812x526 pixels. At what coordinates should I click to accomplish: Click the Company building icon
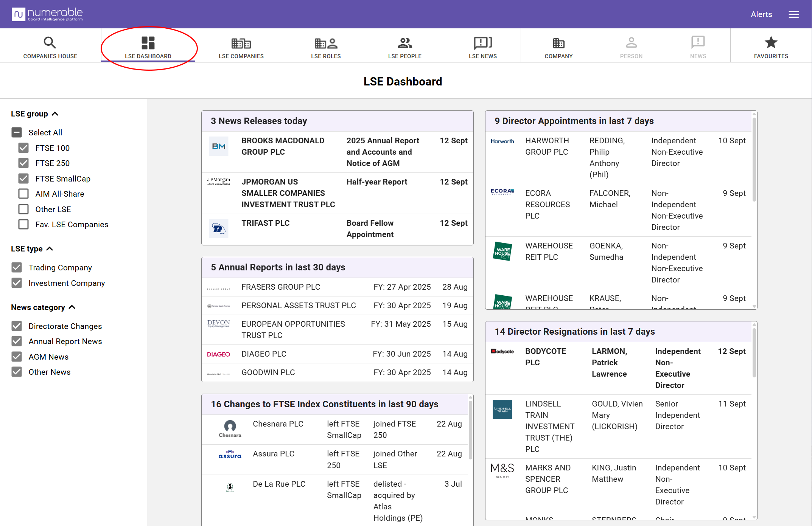pyautogui.click(x=558, y=43)
